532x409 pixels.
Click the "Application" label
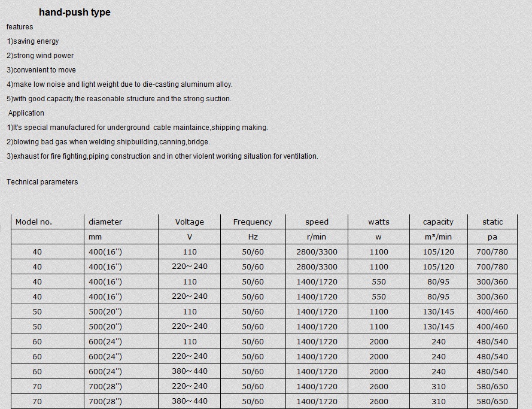click(x=26, y=113)
